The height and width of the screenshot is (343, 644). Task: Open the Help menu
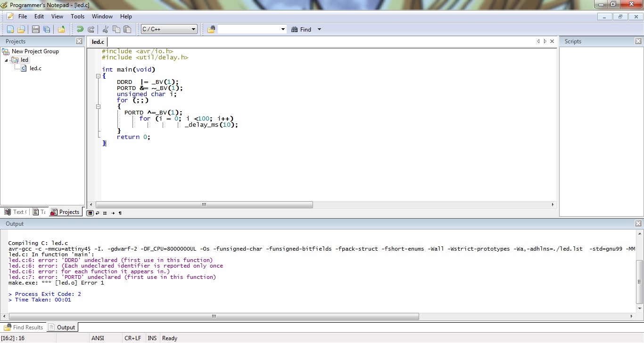coord(126,16)
